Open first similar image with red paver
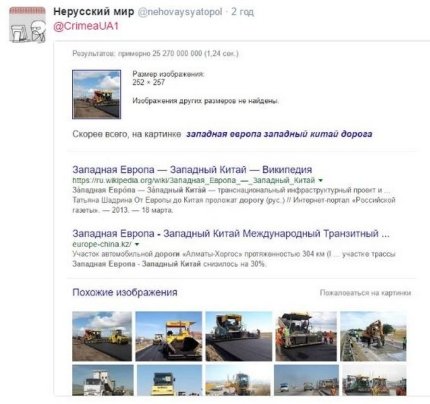 pyautogui.click(x=102, y=336)
